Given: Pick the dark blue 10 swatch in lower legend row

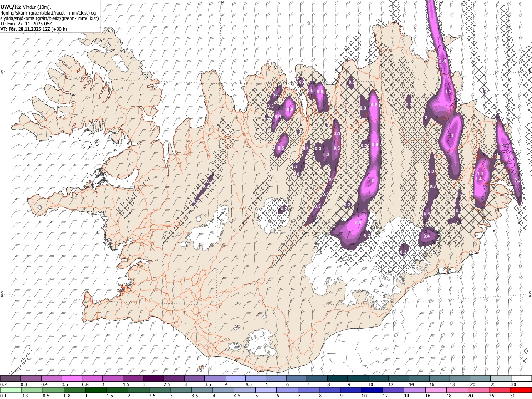Looking at the screenshot, I should tap(372, 390).
